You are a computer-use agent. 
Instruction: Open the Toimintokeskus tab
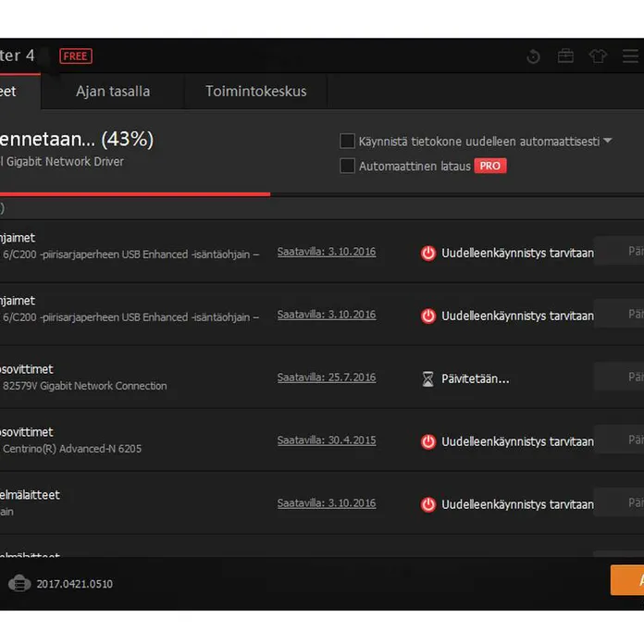coord(256,92)
